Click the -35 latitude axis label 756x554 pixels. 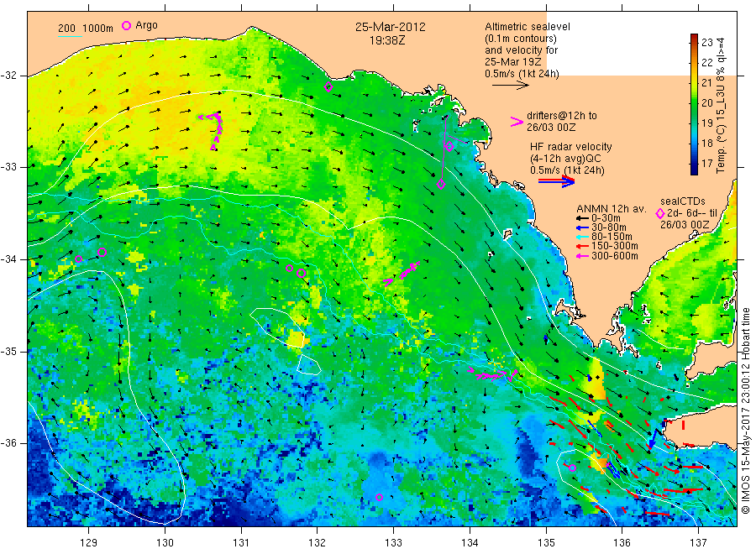pyautogui.click(x=8, y=351)
